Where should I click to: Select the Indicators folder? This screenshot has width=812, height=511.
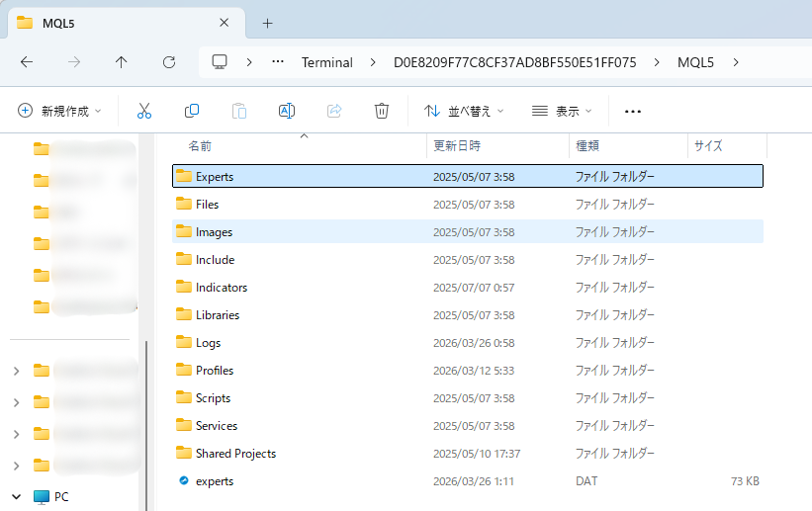point(222,288)
